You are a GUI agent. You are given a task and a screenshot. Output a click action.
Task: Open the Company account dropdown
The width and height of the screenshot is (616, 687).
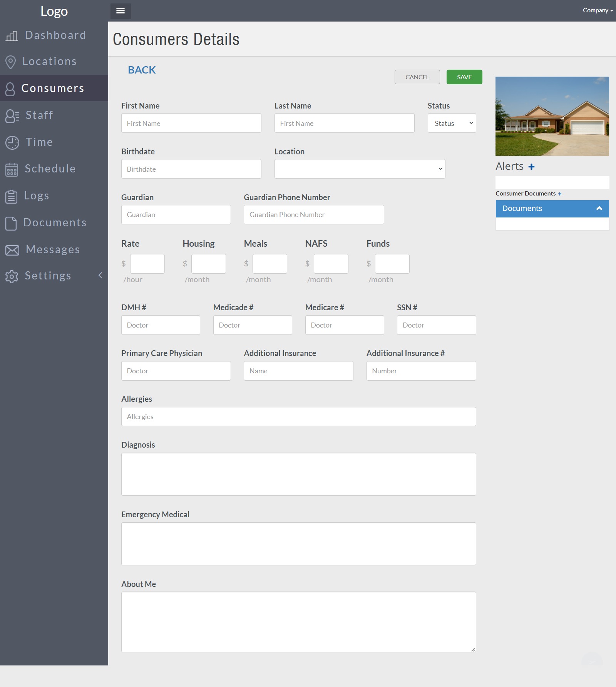click(x=598, y=10)
